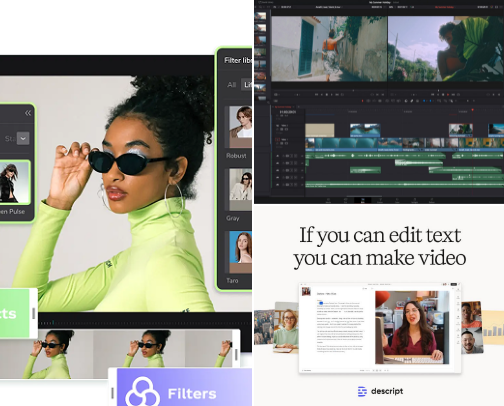Viewport: 504px width, 406px height.
Task: Click the blue flag icon in Resolve toolbar
Action: click(424, 101)
